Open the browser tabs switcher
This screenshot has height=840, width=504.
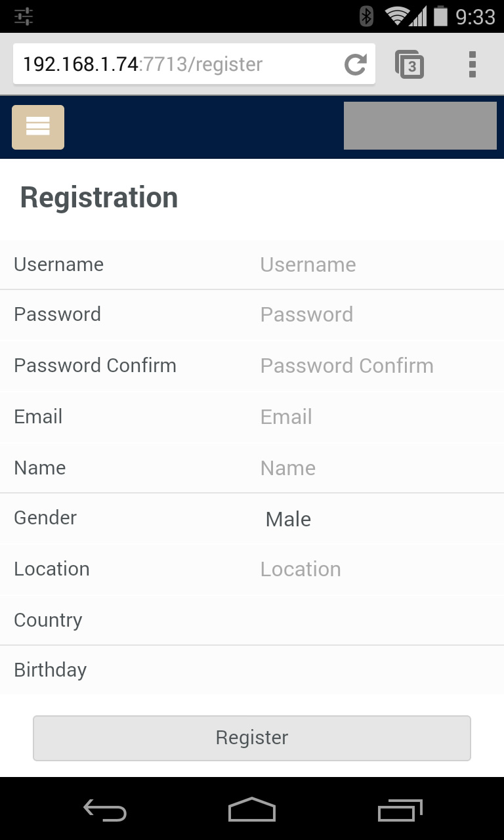409,64
